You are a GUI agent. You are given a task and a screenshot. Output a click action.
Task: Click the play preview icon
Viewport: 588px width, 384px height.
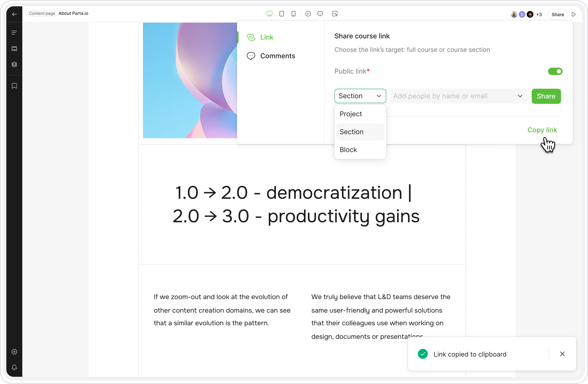pyautogui.click(x=574, y=14)
